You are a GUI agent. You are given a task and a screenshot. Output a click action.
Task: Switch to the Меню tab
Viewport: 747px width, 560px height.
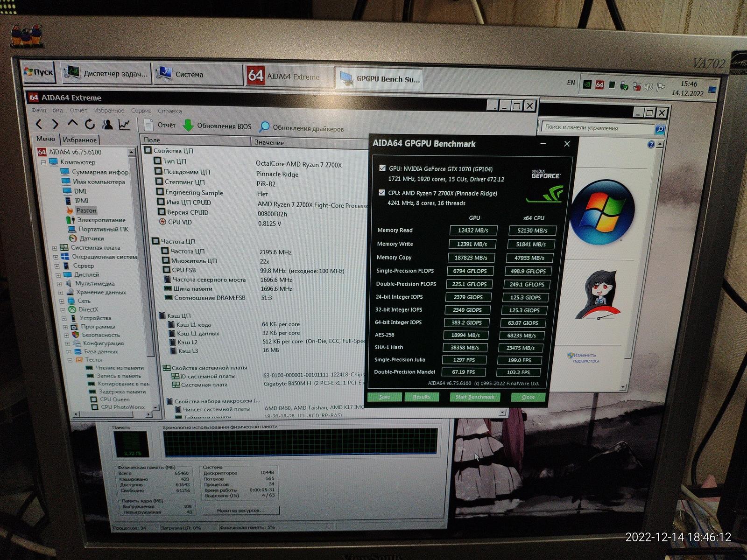[45, 139]
